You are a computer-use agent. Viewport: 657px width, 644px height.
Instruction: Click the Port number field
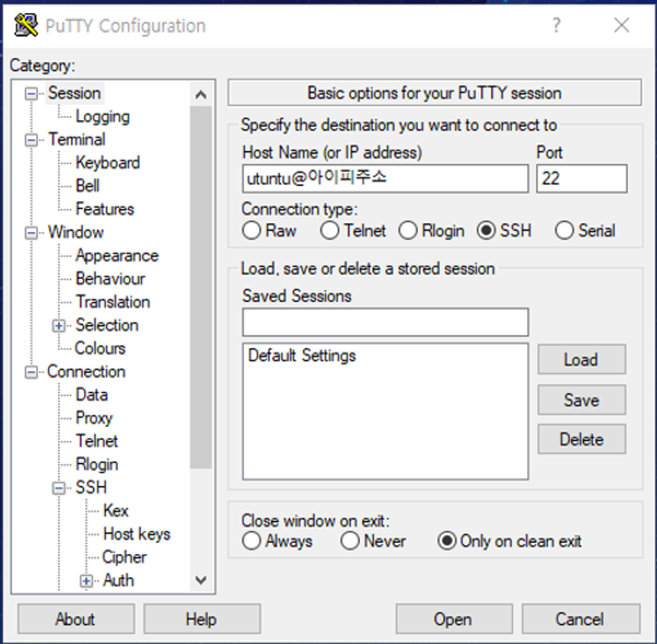point(581,179)
